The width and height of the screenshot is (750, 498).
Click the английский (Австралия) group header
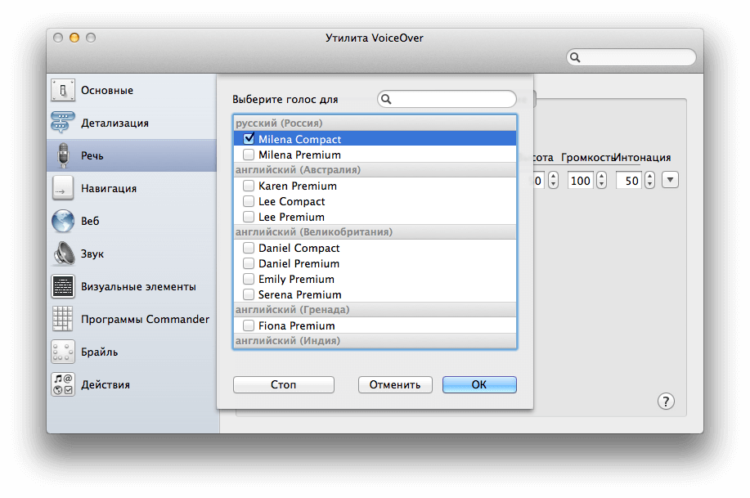tap(375, 170)
